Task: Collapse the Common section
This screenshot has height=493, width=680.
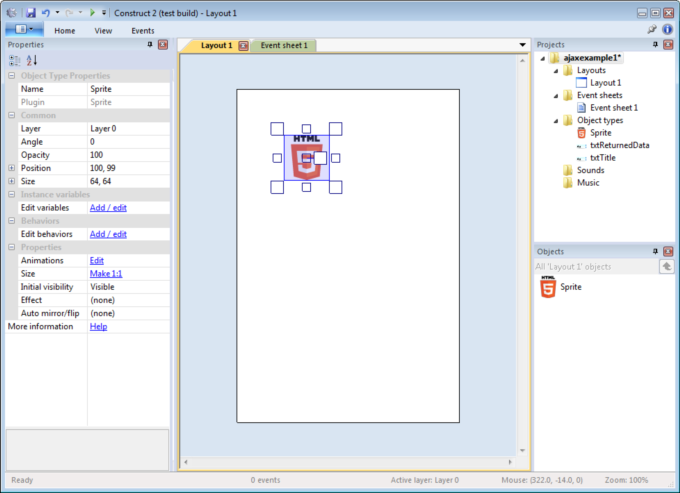Action: click(12, 115)
